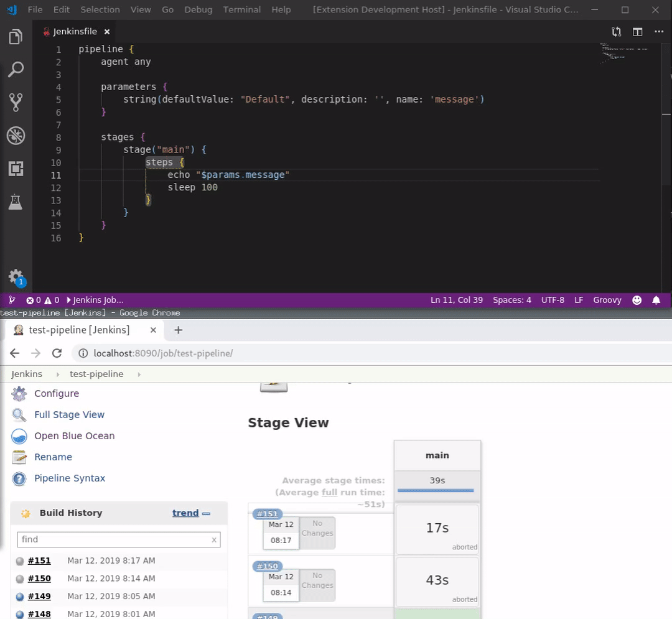Open build #150 in Build History
Screen dimensions: 672x619
[39, 579]
